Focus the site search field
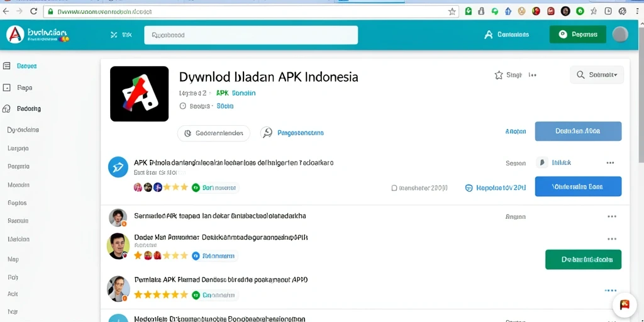Screen dimensions: 644x322 tap(251, 35)
